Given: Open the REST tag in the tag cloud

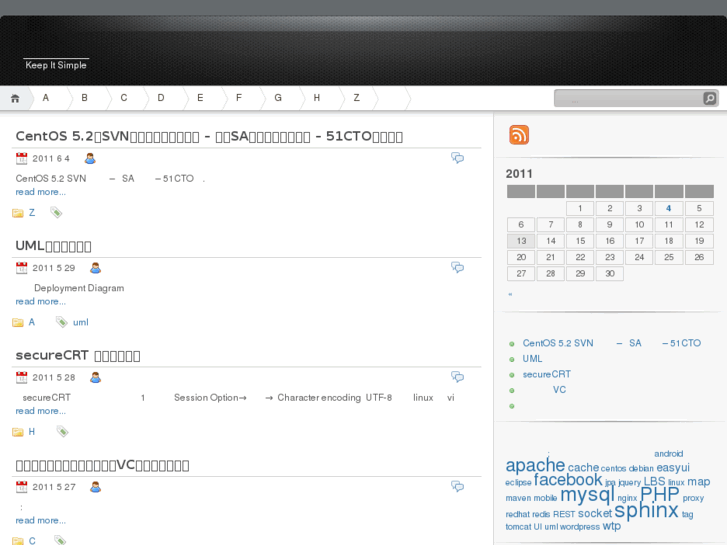Looking at the screenshot, I should click(564, 514).
